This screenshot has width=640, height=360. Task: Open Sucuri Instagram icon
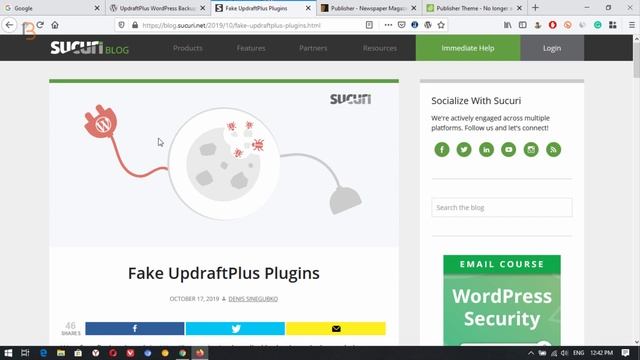[531, 149]
